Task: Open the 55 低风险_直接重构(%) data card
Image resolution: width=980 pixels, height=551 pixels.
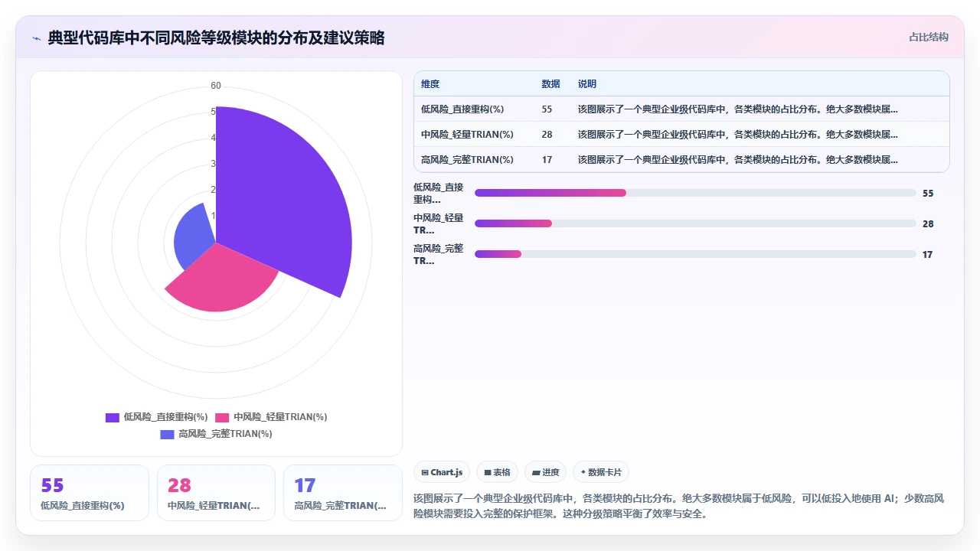Action: (x=90, y=493)
